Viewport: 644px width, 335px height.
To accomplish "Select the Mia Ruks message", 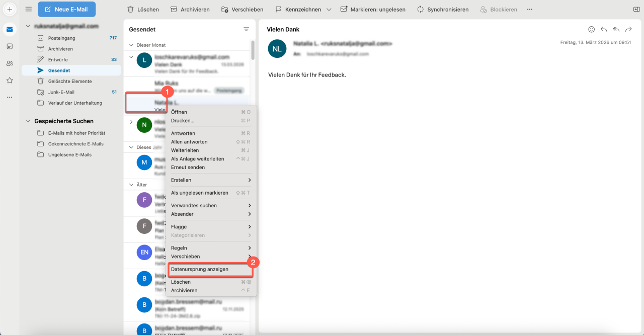I will pyautogui.click(x=187, y=87).
